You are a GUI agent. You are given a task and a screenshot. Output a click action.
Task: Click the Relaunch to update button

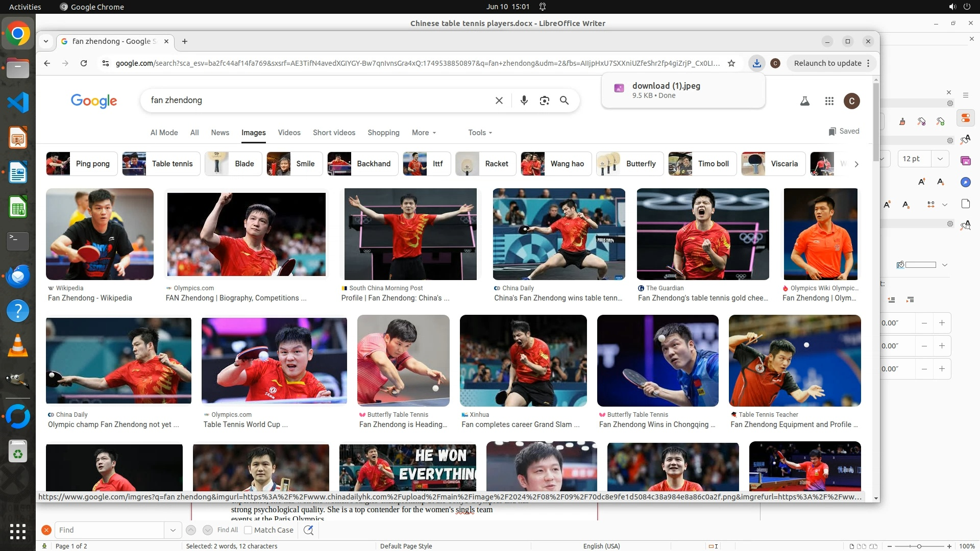point(827,63)
